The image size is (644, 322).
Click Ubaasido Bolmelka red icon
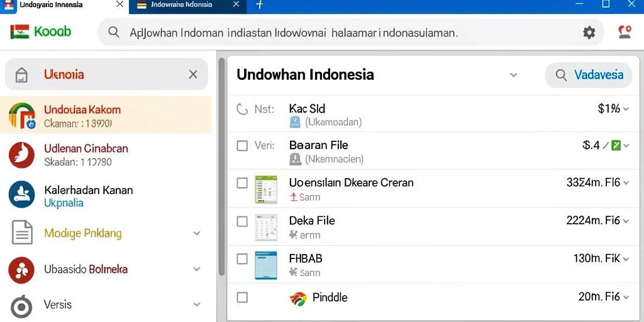(x=21, y=270)
